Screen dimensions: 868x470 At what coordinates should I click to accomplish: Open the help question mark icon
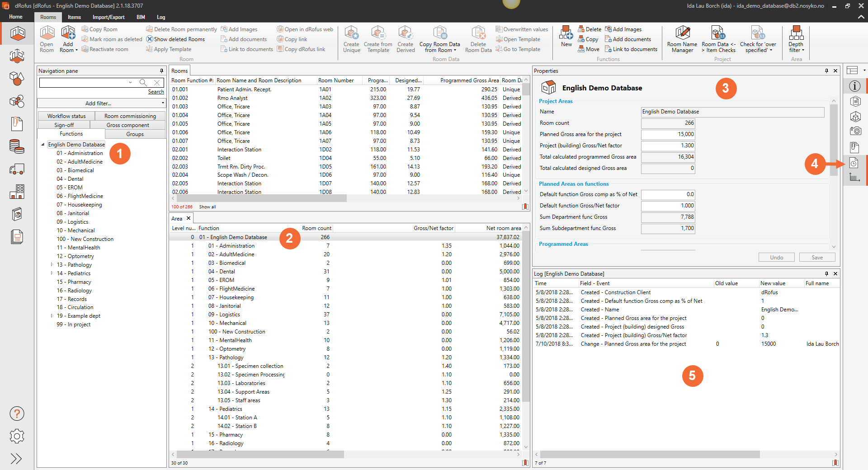pyautogui.click(x=17, y=414)
